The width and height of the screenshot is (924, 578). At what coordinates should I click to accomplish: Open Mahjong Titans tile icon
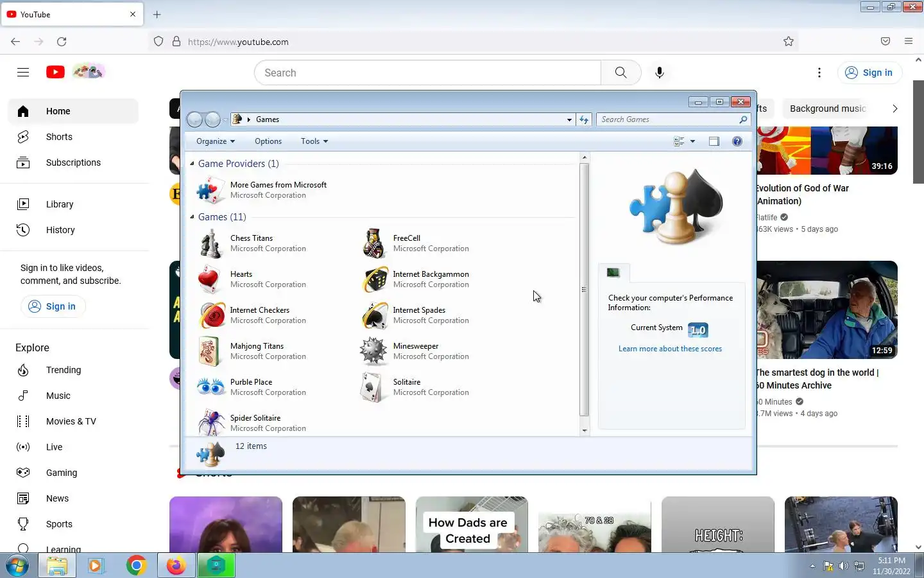pos(210,351)
